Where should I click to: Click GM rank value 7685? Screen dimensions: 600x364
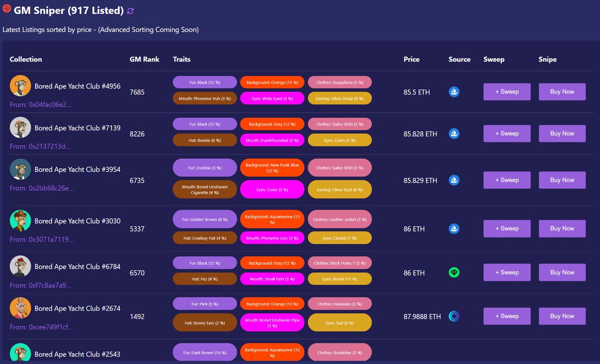coord(136,92)
